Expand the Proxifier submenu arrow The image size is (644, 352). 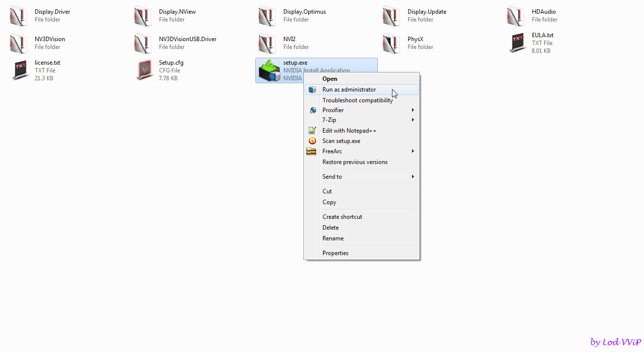[413, 110]
